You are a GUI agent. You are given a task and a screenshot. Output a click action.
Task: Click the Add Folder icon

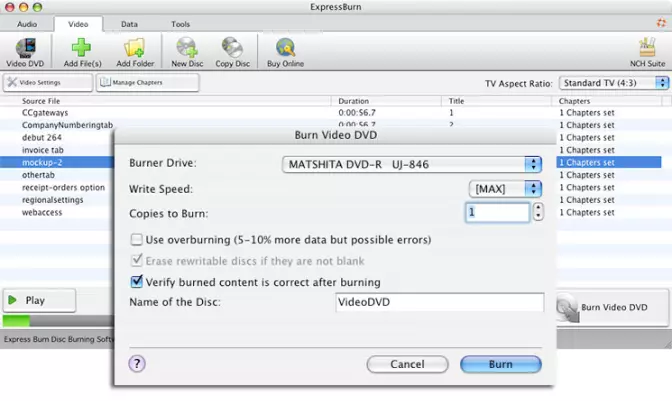135,53
